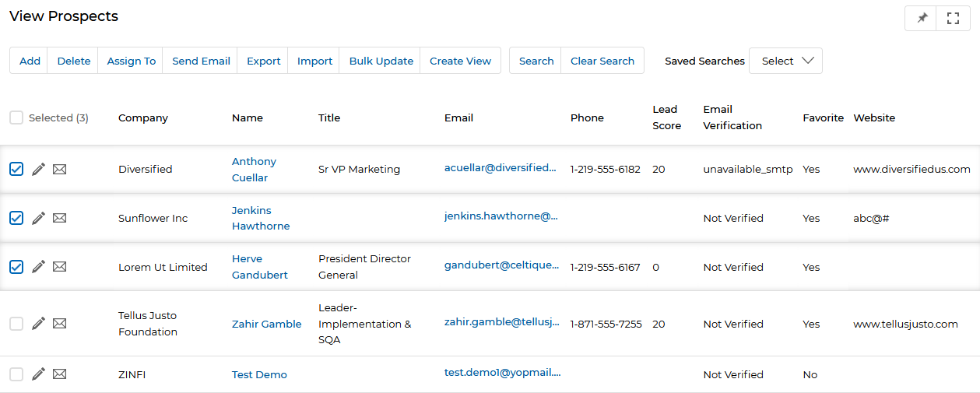Click the zahir.gamble@tellusj email link
Viewport: 980px width, 393px height.
501,321
